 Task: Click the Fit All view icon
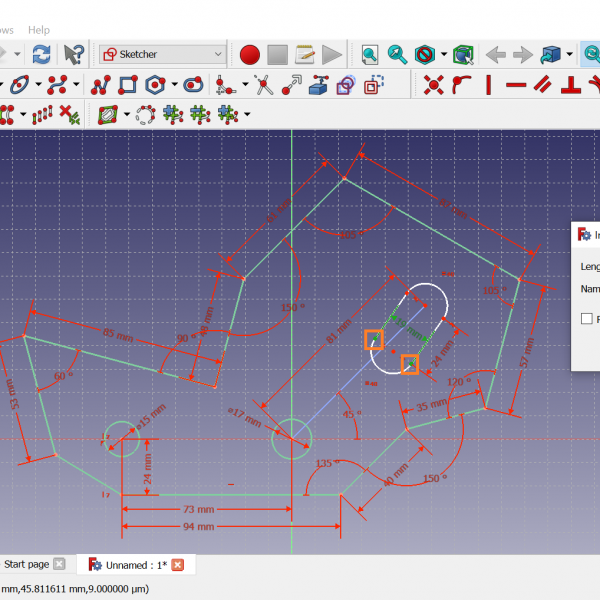coord(370,54)
